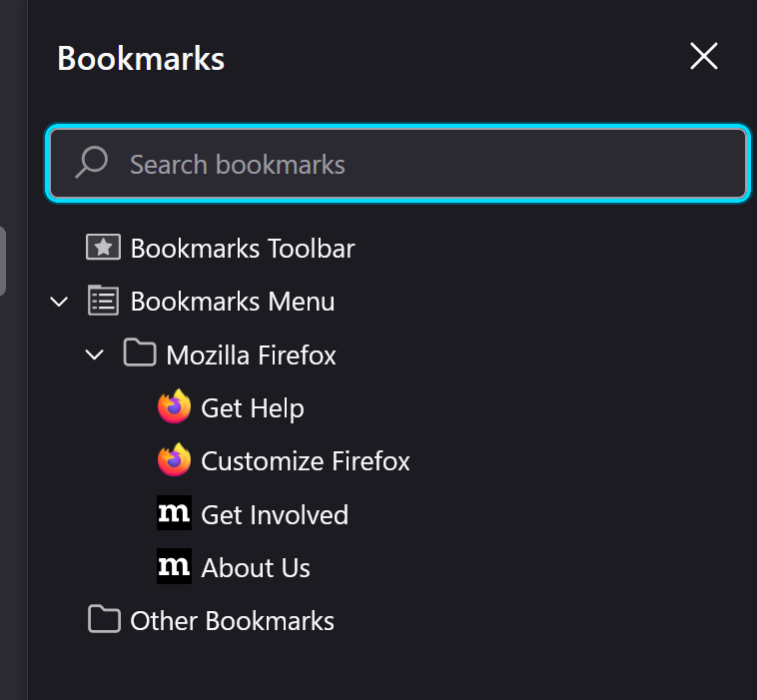Click the Firefox logo beside Customize Firefox
Image resolution: width=757 pixels, height=700 pixels.
(x=174, y=460)
